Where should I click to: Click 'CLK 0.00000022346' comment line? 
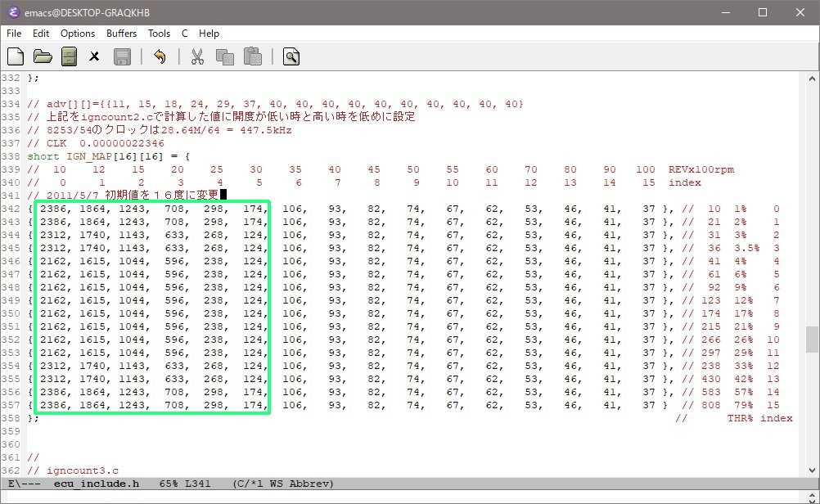click(105, 143)
